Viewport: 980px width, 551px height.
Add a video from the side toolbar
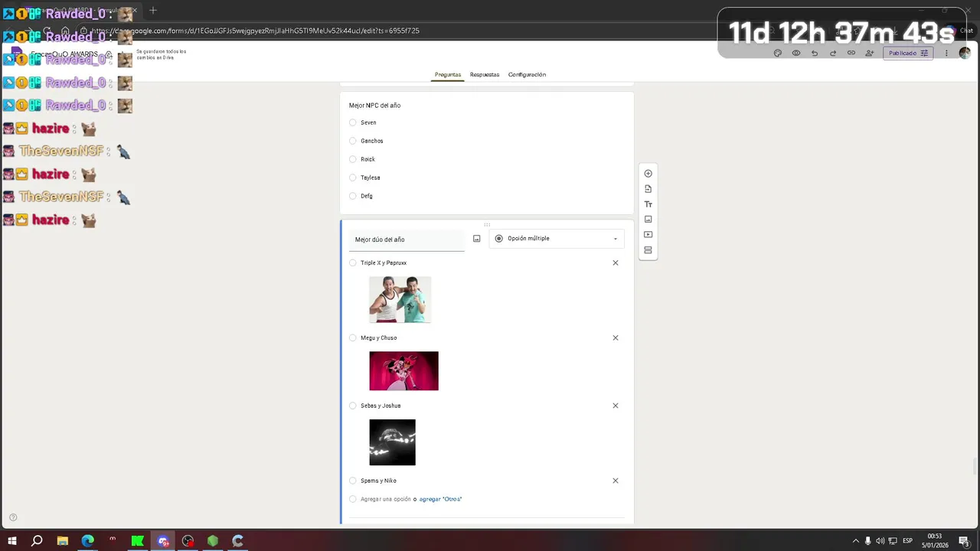point(648,235)
